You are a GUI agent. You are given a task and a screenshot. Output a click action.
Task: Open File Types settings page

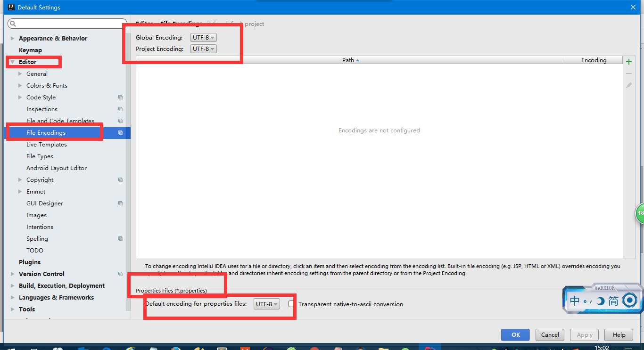[x=40, y=156]
